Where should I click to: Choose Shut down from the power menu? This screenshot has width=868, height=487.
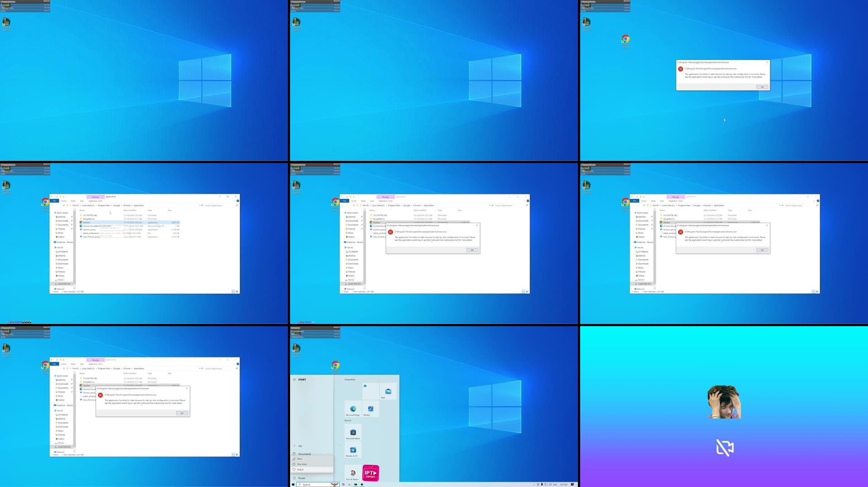[312, 464]
